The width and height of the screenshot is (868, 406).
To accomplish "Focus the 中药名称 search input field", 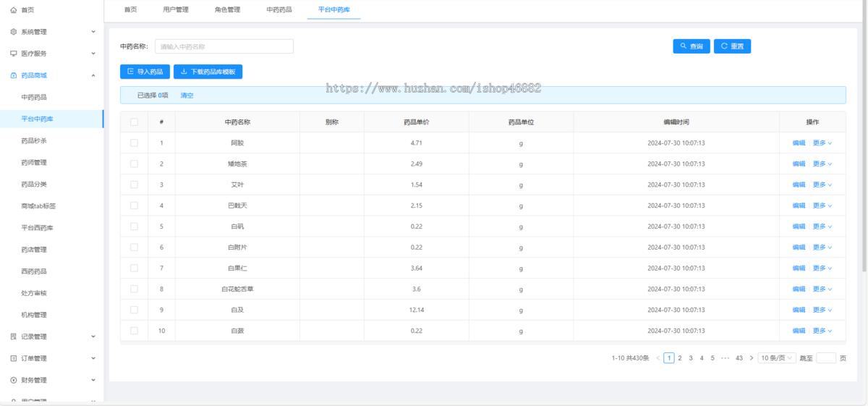I will (224, 46).
